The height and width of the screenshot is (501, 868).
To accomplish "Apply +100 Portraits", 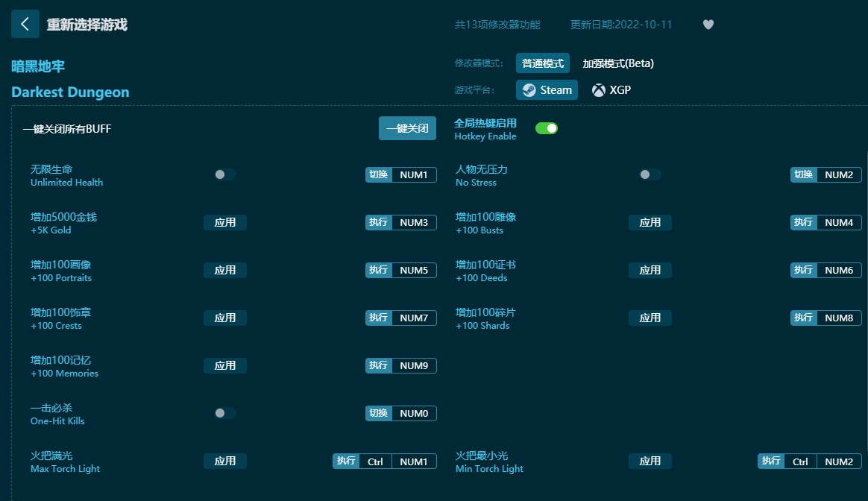I will click(224, 270).
